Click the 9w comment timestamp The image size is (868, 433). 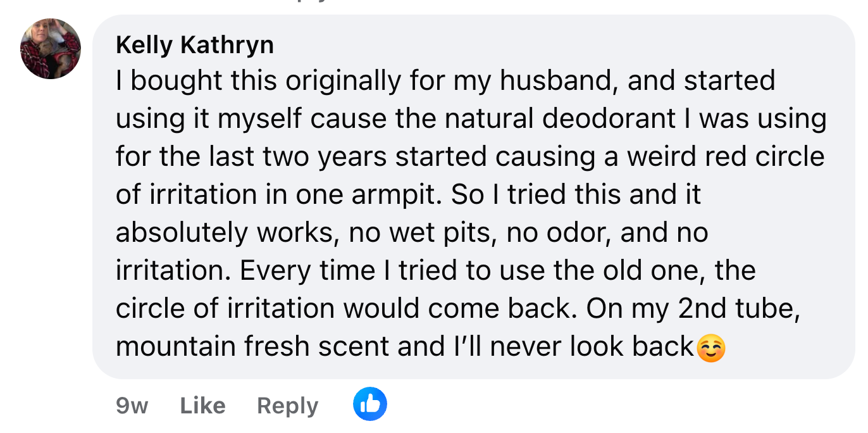click(132, 405)
